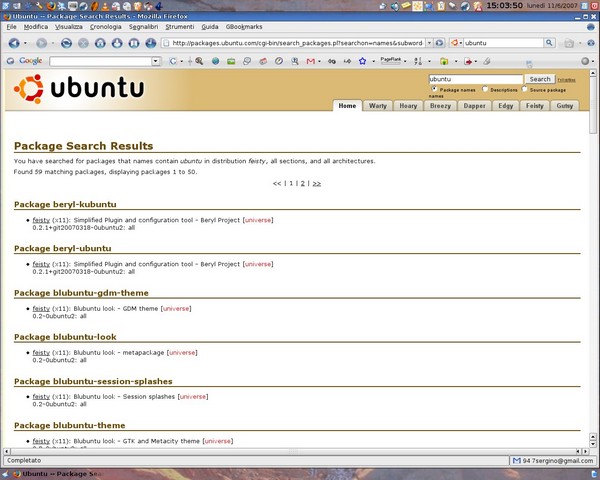Click the scroll down arrow of vertical scrollbar
This screenshot has width=600, height=480.
coord(593,444)
